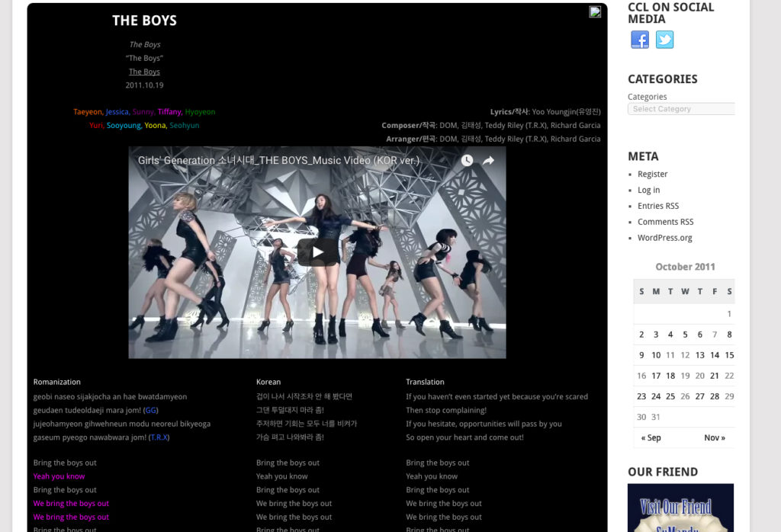This screenshot has width=781, height=532.
Task: Click the video Share arrow icon
Action: pyautogui.click(x=488, y=161)
